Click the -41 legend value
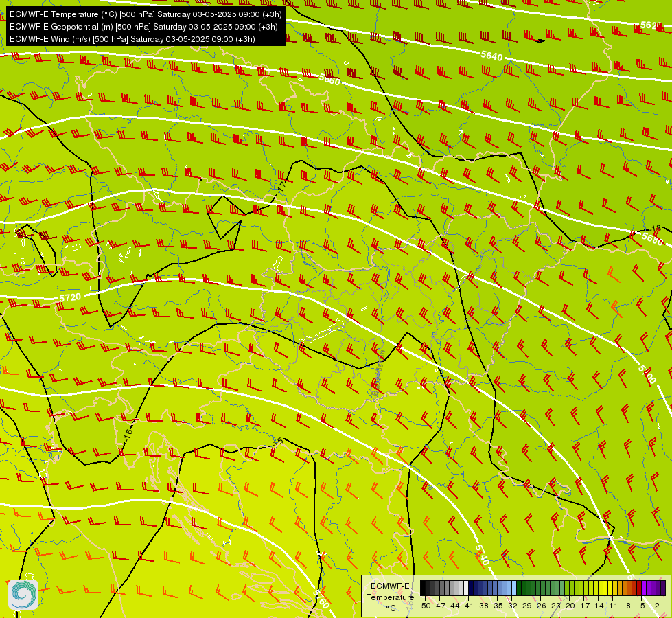Screen dimensions: 672x618 467,606
